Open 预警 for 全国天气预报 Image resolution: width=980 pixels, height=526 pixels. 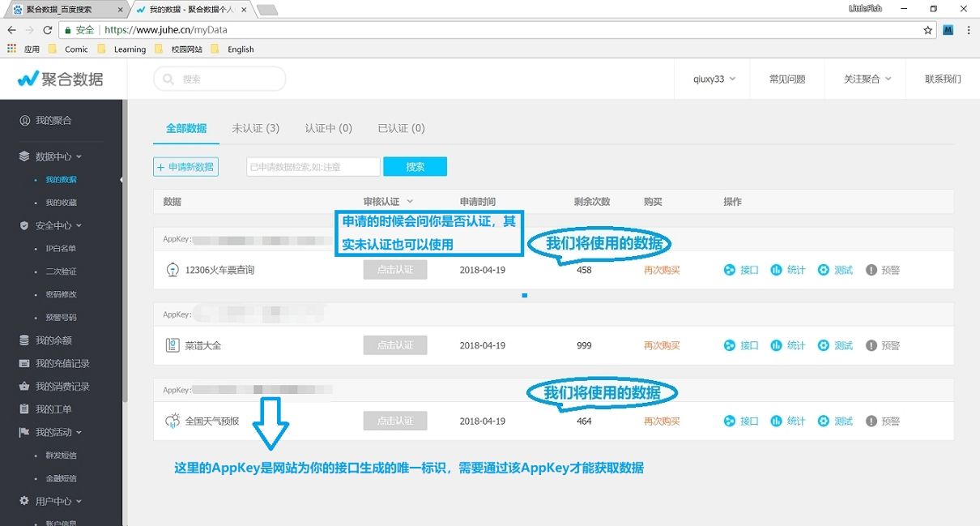[x=883, y=421]
